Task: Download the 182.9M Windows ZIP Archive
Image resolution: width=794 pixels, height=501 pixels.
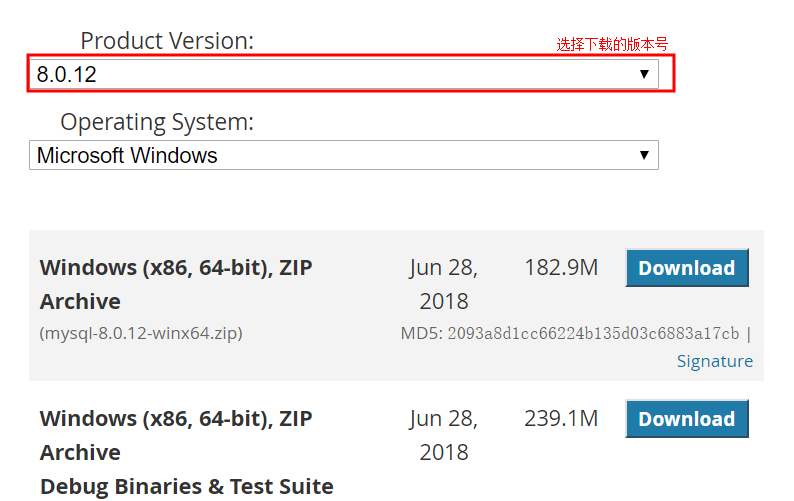Action: (x=686, y=268)
